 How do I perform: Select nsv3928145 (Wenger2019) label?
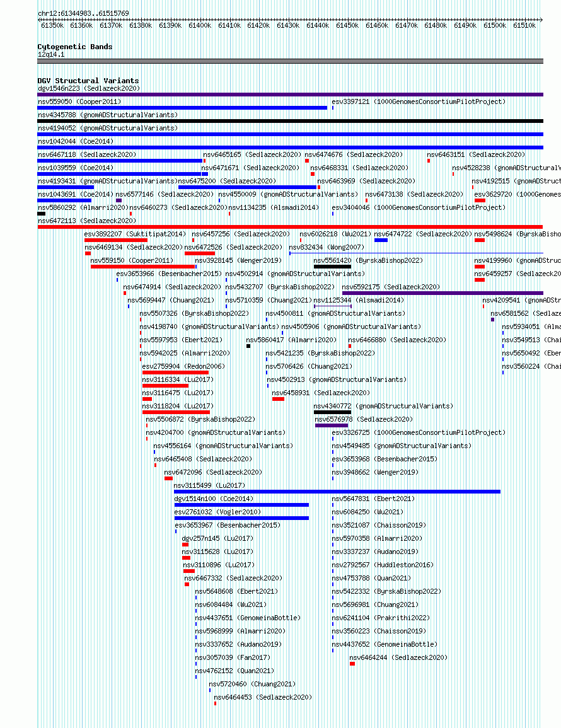(x=238, y=260)
